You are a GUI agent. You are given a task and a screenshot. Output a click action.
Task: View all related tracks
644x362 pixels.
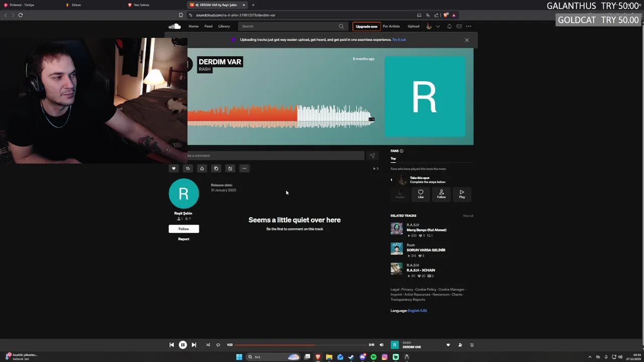point(468,216)
